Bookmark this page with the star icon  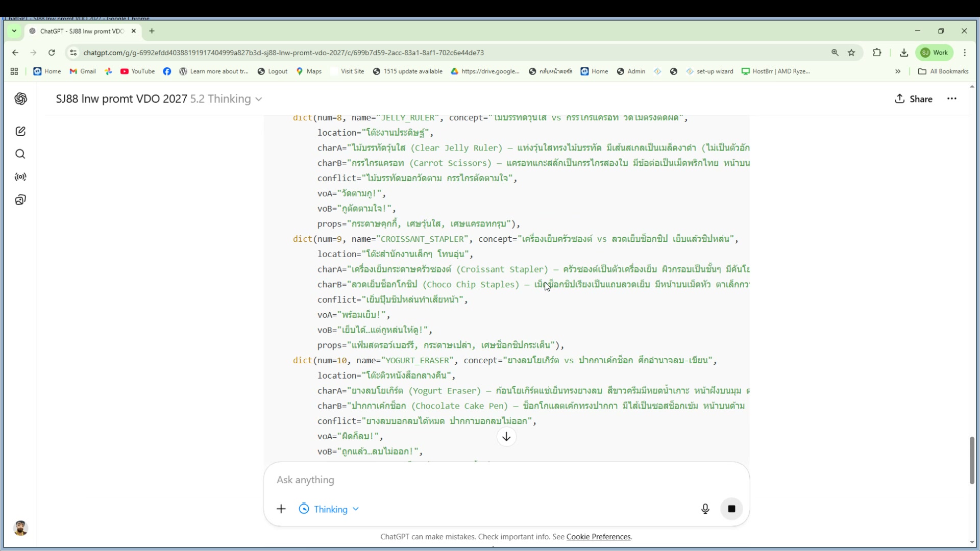[x=851, y=53]
